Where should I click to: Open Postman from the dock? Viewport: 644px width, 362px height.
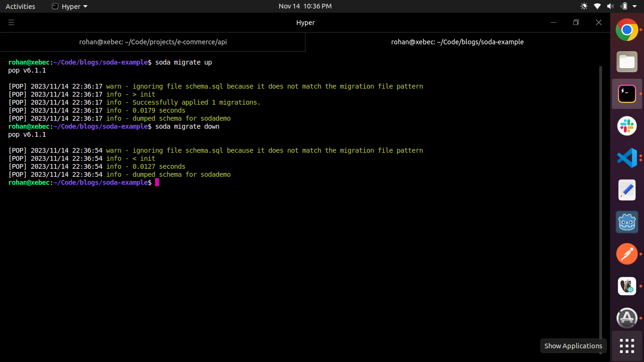627,254
